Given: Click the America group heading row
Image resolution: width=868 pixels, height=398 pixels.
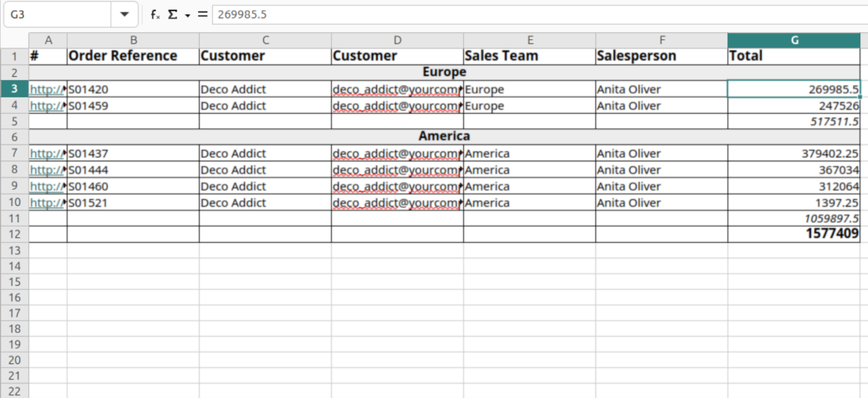Looking at the screenshot, I should 444,137.
